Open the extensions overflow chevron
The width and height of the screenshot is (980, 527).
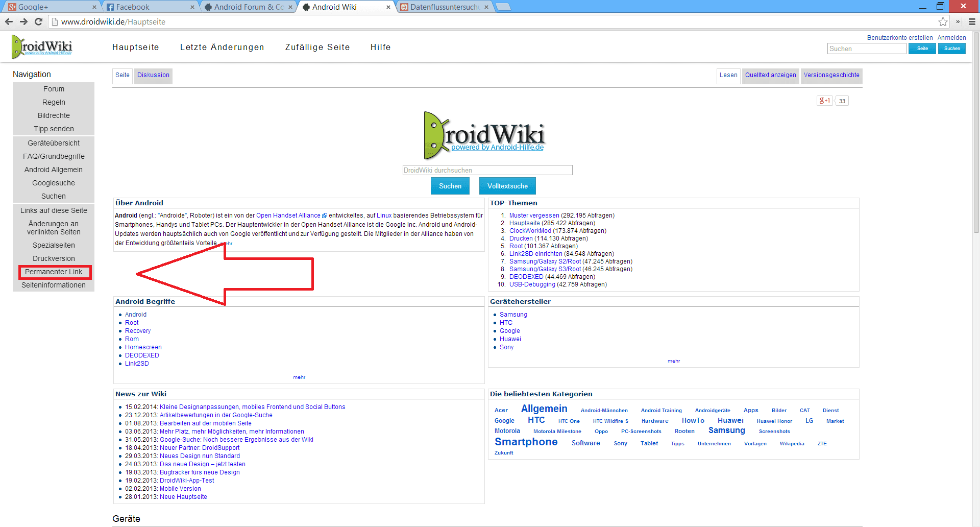pos(958,21)
